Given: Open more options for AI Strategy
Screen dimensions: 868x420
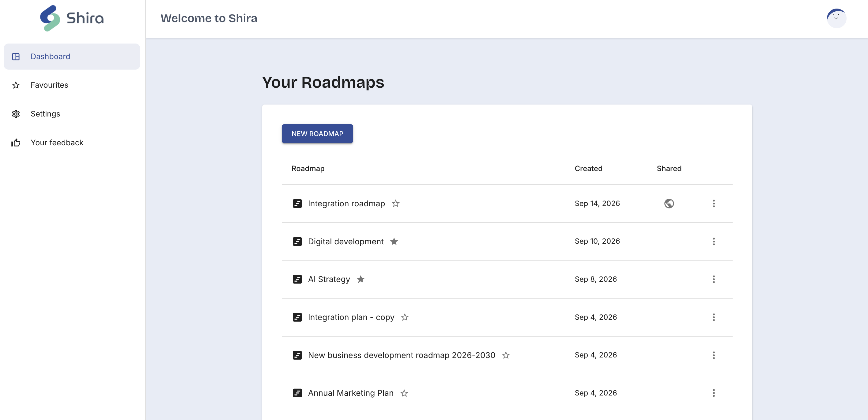Looking at the screenshot, I should [714, 279].
